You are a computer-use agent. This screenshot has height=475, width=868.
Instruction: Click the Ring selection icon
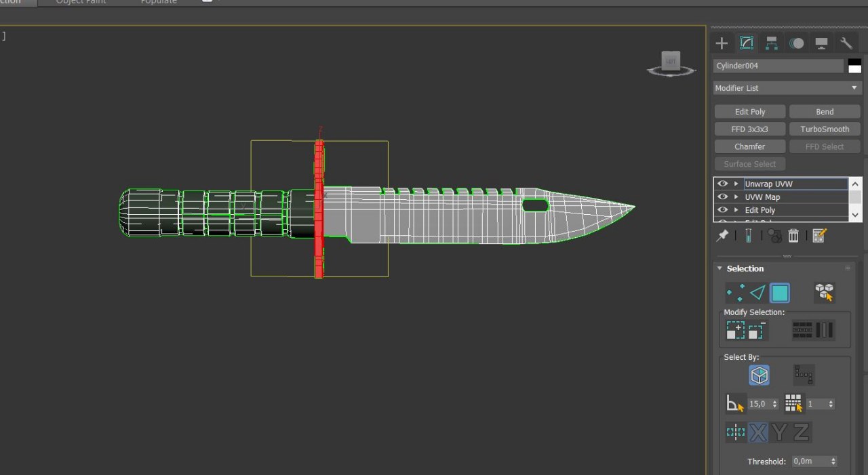coord(824,330)
